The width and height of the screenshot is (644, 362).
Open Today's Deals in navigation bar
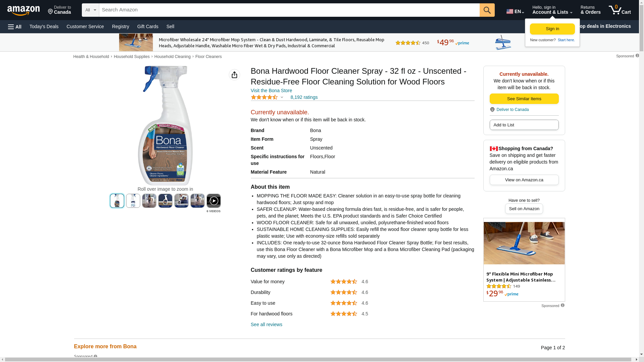point(44,26)
